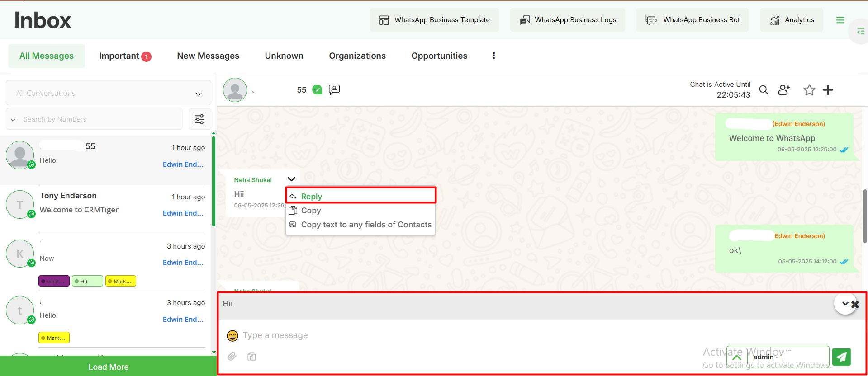Click the chat area vertical scrollbar
The width and height of the screenshot is (868, 376).
(x=865, y=216)
